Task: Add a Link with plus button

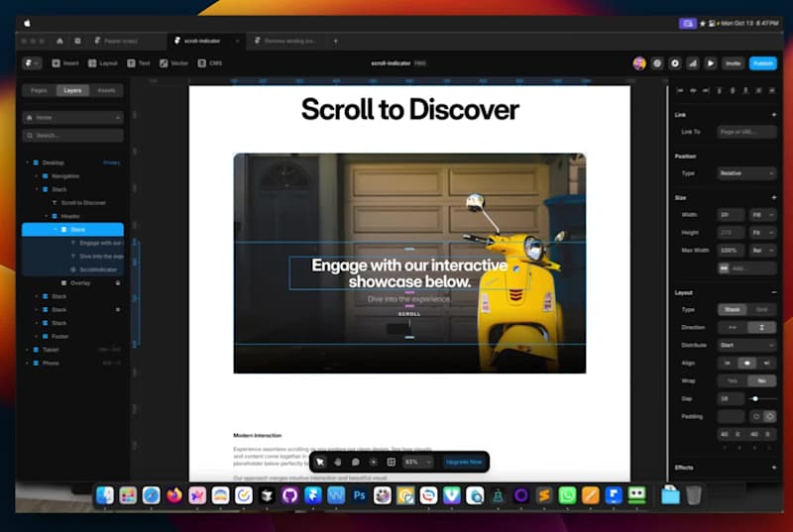Action: 774,115
